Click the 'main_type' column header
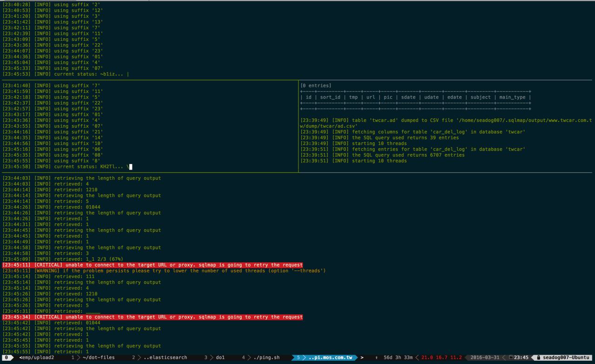 (x=512, y=97)
